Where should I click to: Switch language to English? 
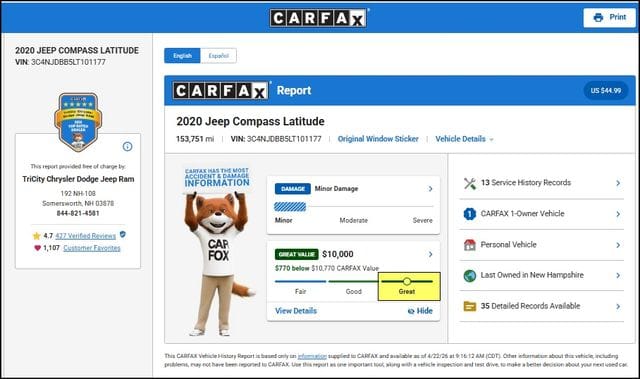pyautogui.click(x=182, y=56)
